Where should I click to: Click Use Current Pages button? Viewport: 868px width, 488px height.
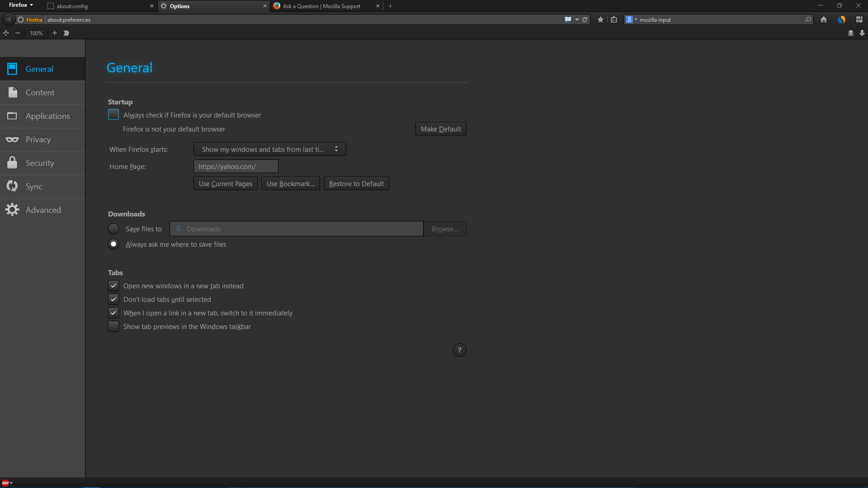point(226,183)
